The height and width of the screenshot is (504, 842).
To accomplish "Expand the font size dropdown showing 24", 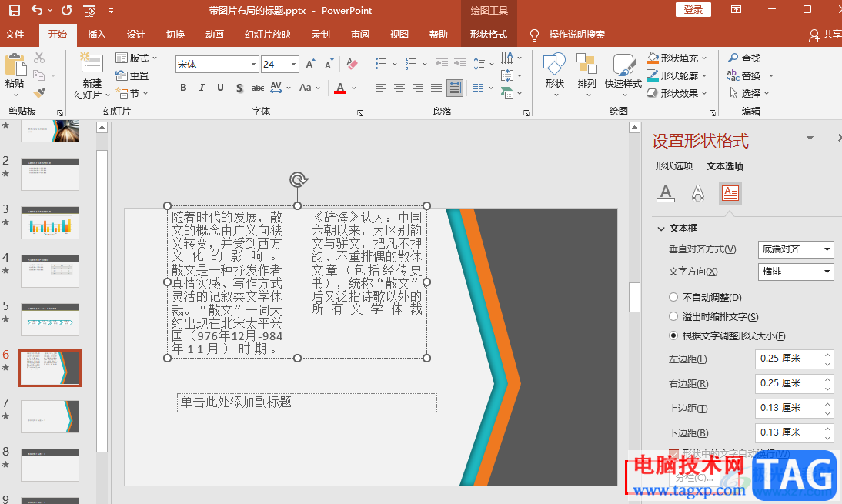I will click(x=293, y=65).
